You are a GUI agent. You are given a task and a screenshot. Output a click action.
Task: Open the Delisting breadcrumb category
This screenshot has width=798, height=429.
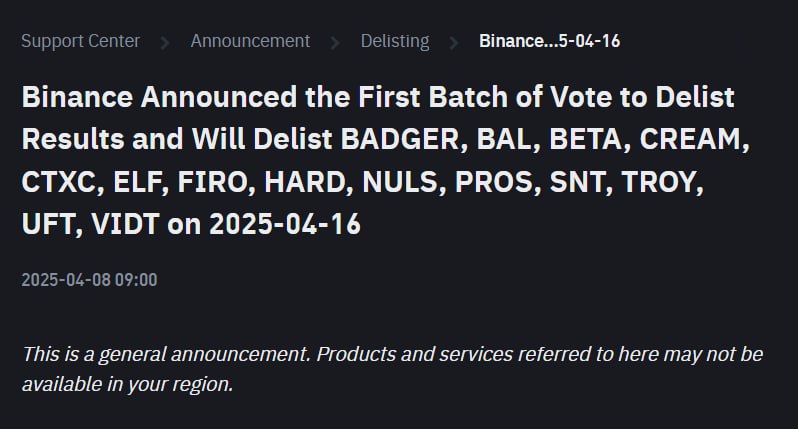point(395,41)
